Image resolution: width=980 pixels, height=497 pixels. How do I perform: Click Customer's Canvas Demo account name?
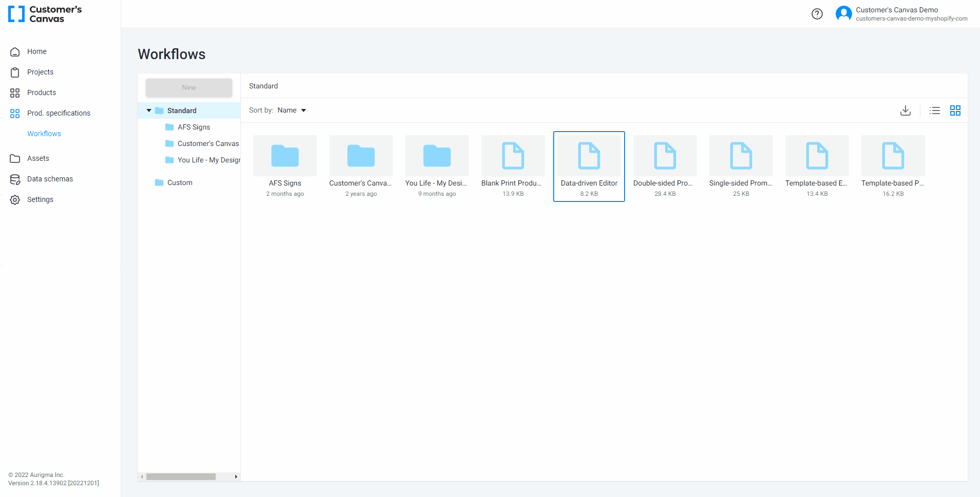(x=897, y=10)
